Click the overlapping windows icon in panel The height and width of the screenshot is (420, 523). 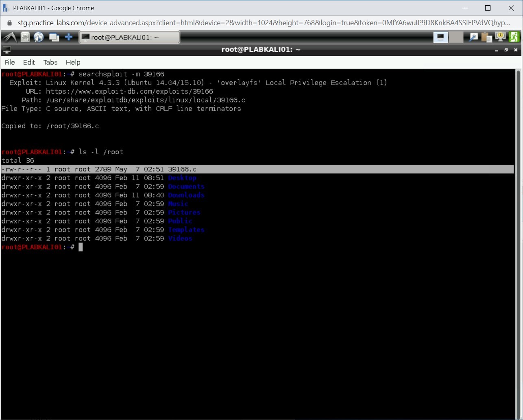click(x=54, y=37)
